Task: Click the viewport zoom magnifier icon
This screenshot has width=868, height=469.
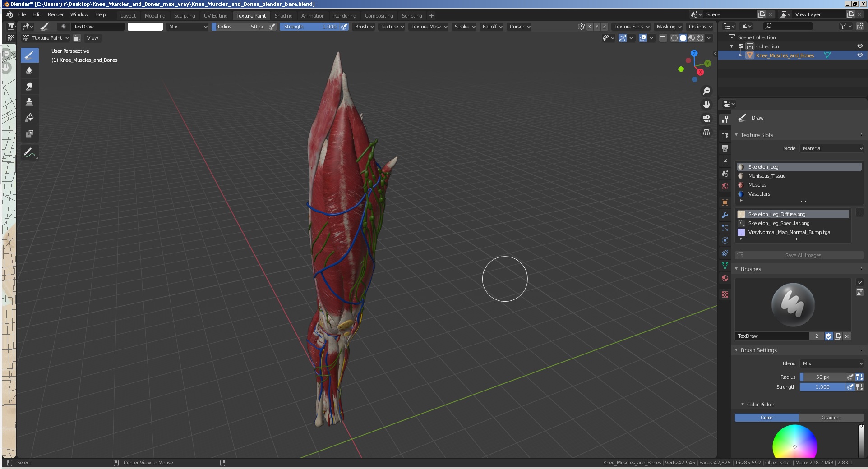Action: coord(706,91)
